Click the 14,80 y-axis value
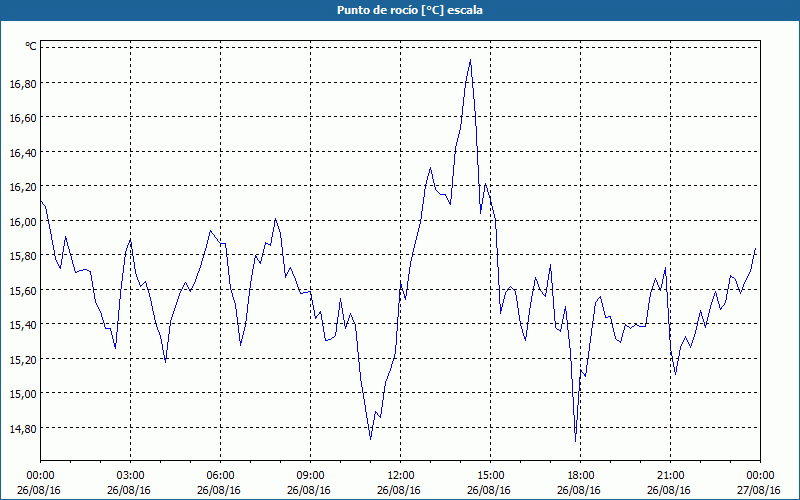The image size is (800, 500). 23,429
